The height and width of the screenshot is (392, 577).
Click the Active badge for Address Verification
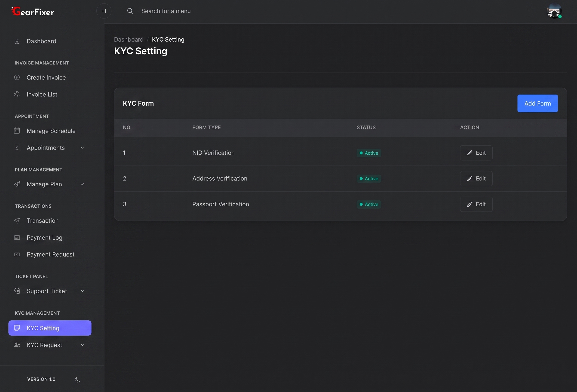369,179
